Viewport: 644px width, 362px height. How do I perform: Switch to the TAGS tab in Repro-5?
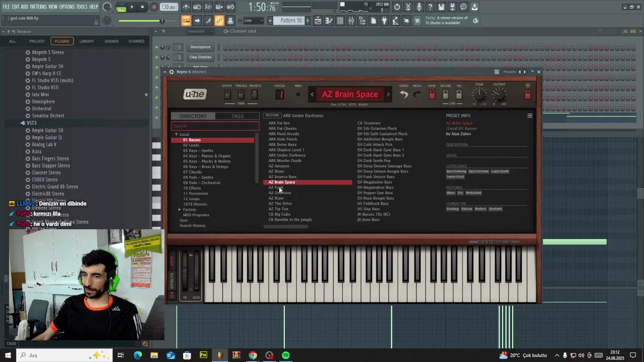tap(237, 116)
